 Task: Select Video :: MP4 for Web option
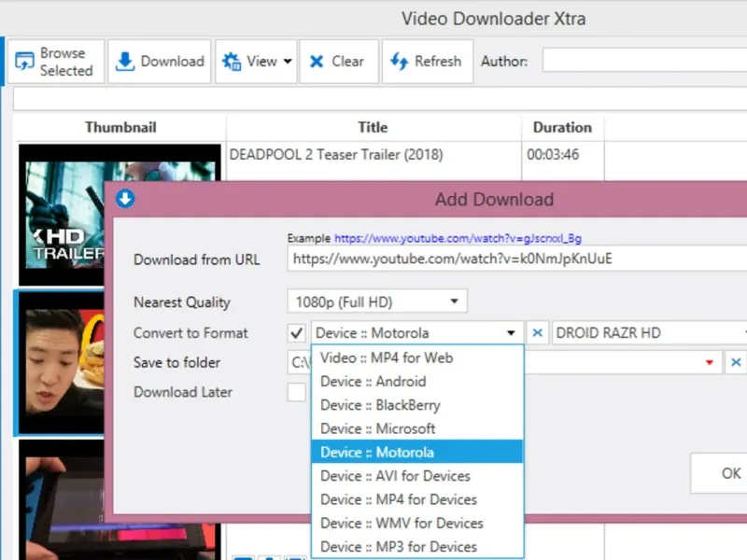pos(417,357)
